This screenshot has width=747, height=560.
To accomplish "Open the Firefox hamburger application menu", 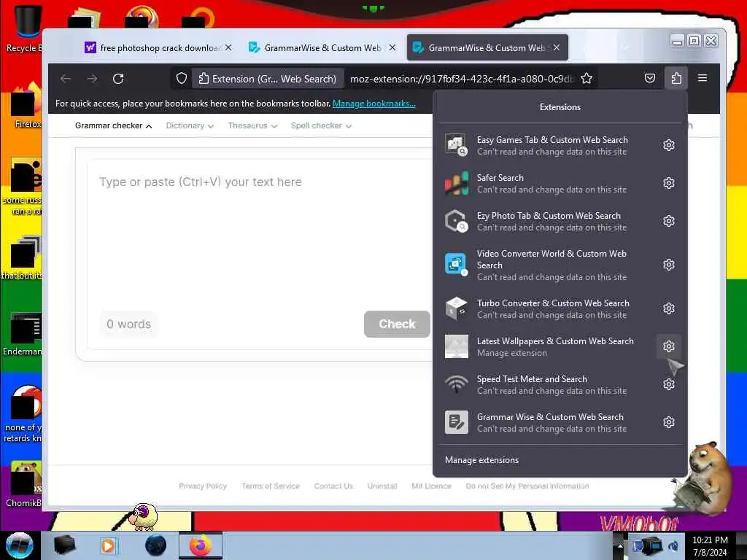I will 703,78.
